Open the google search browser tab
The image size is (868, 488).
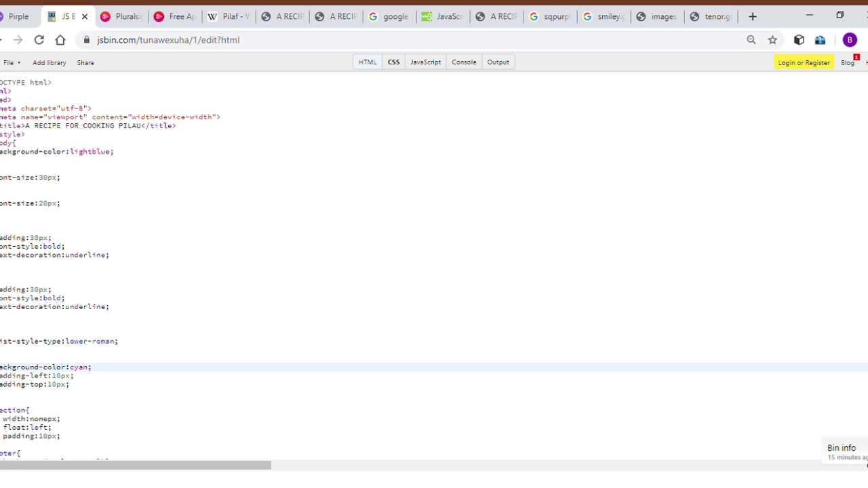pyautogui.click(x=389, y=16)
